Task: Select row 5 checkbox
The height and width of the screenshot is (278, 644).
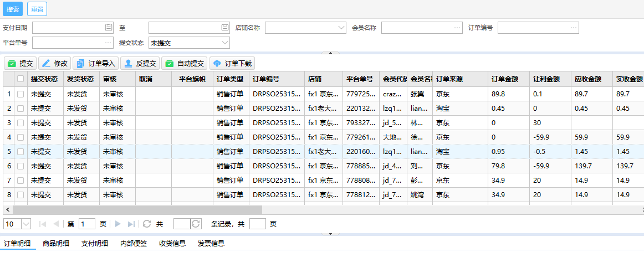Action: [21, 152]
